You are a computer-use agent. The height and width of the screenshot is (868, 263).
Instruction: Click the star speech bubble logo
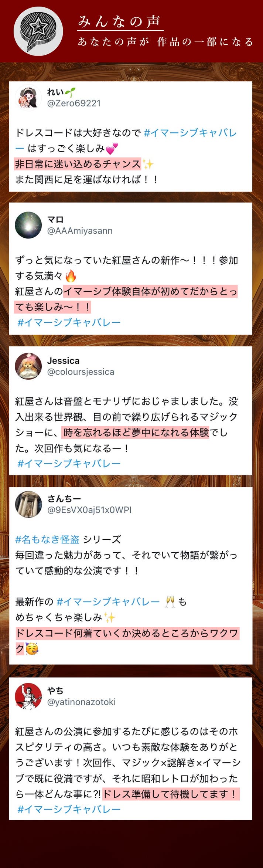click(38, 31)
